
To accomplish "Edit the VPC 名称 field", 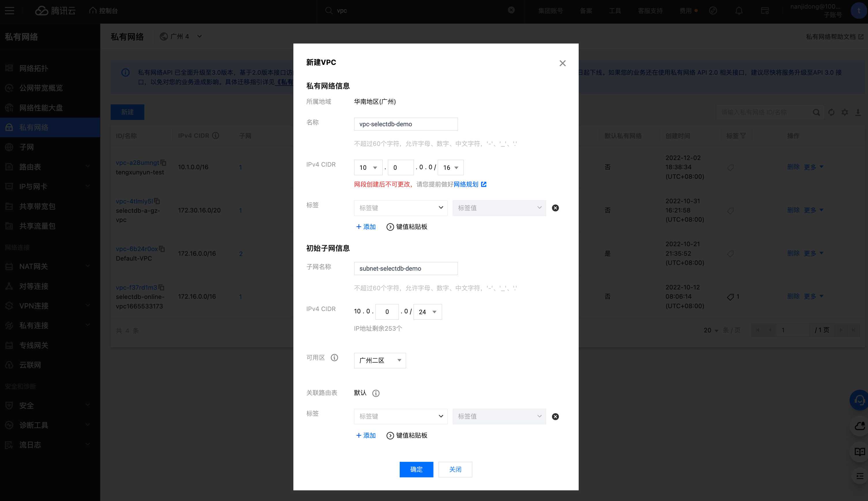I will point(406,124).
